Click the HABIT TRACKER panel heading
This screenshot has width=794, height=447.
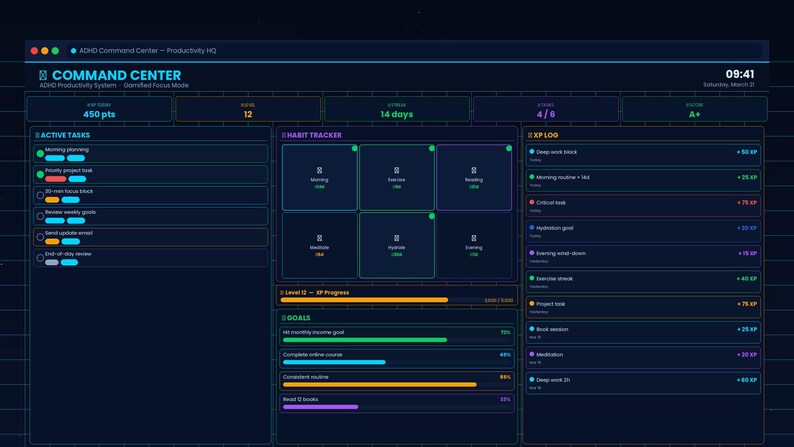[x=314, y=135]
